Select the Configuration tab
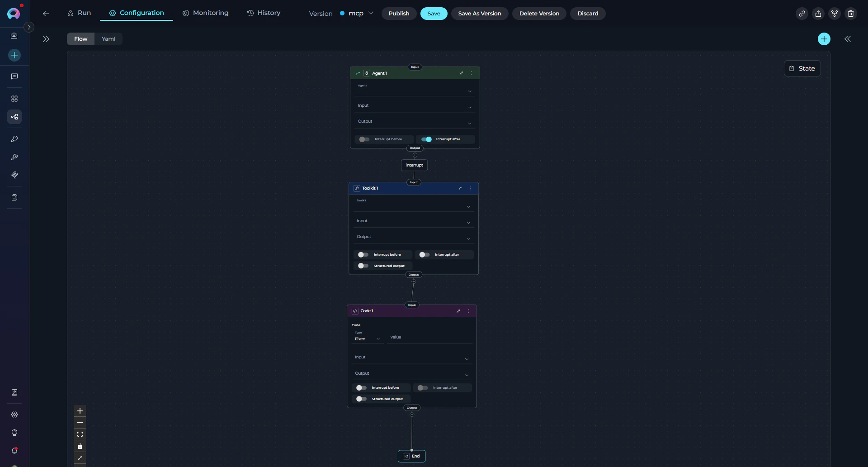 click(x=137, y=13)
